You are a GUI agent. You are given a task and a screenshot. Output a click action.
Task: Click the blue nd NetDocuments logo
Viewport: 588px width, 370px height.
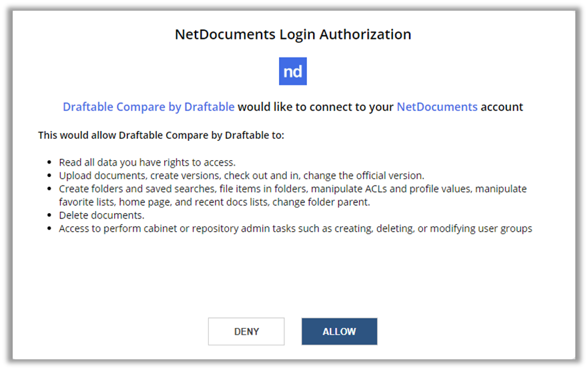tap(292, 71)
